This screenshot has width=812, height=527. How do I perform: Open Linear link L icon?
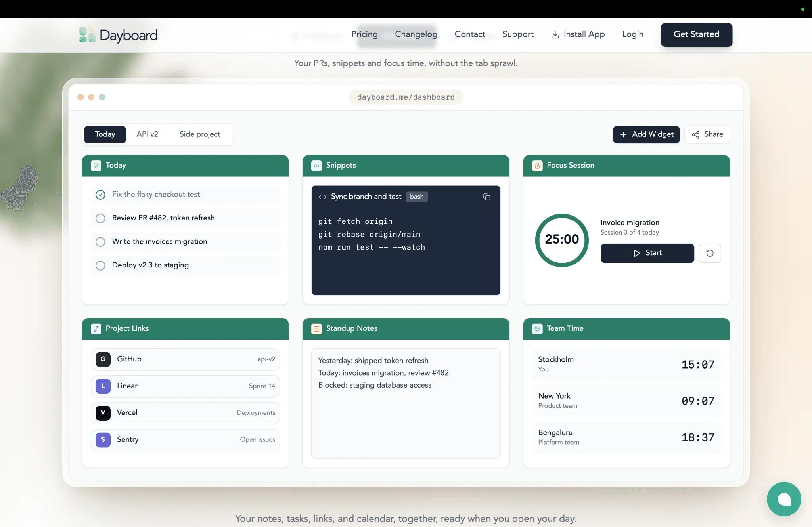[x=103, y=386]
